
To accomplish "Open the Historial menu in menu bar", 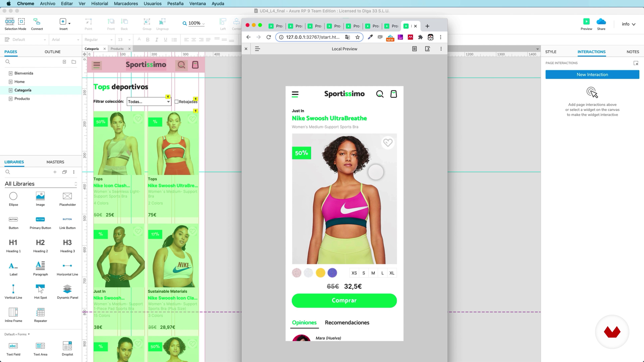I will click(x=99, y=4).
